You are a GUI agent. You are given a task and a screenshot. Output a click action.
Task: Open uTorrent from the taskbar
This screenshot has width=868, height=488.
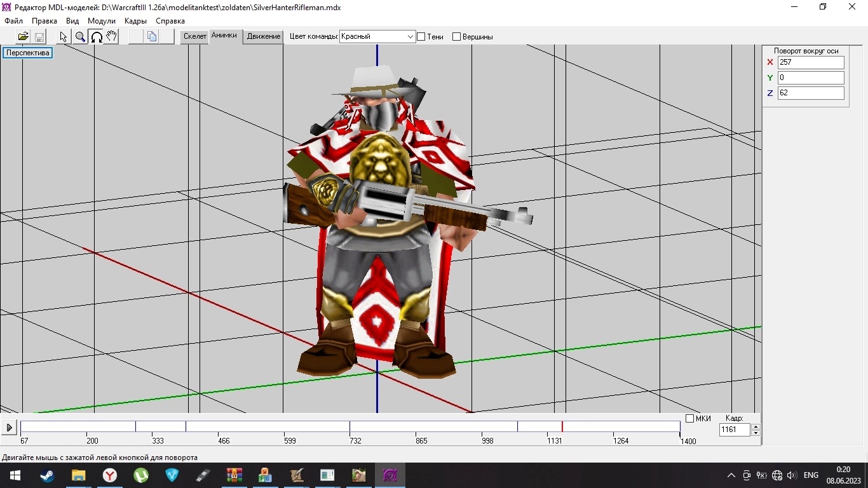(141, 475)
